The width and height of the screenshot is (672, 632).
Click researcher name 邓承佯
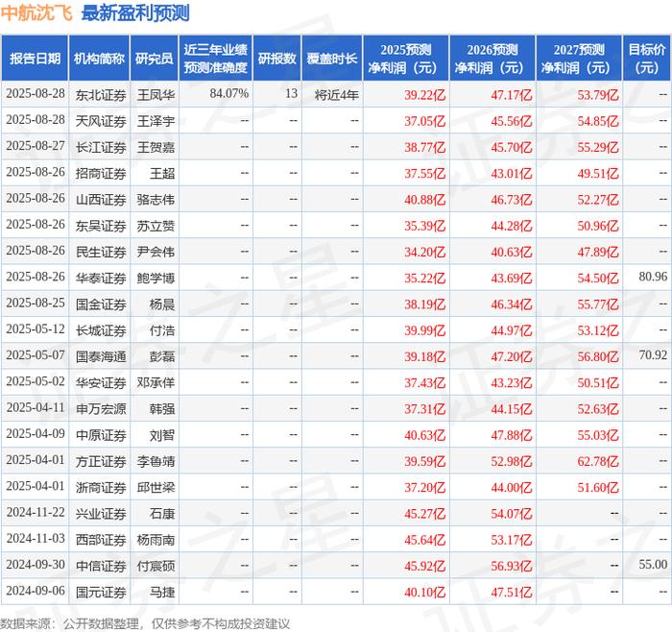[156, 382]
